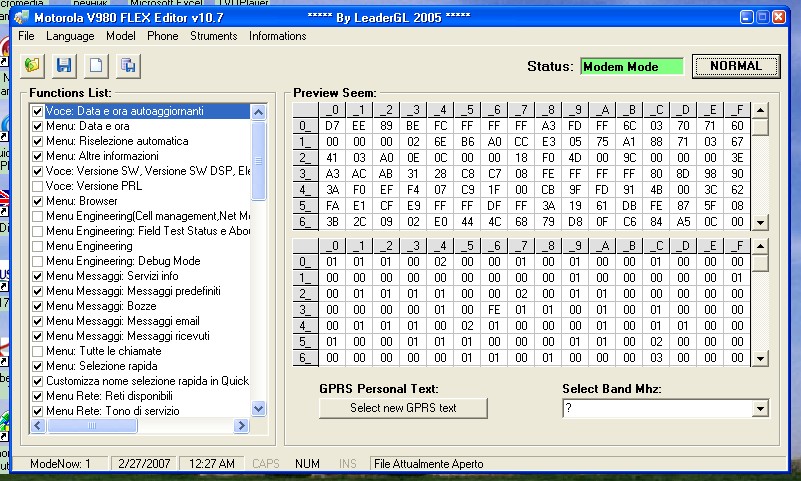Click down arrow of Functions List scrollbar
The height and width of the screenshot is (481, 801).
pyautogui.click(x=258, y=408)
